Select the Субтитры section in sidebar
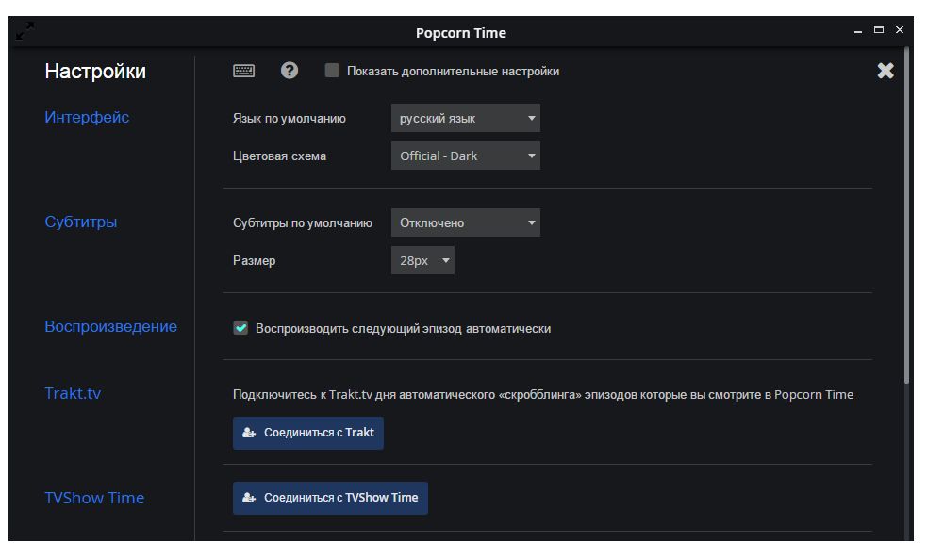Viewport: 927px width, 560px height. (x=81, y=222)
